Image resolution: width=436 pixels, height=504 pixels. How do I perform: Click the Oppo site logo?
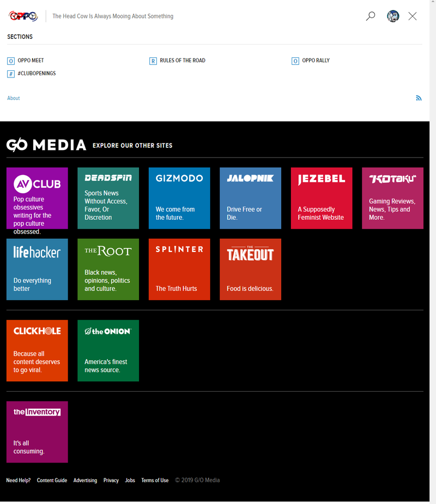(x=23, y=16)
